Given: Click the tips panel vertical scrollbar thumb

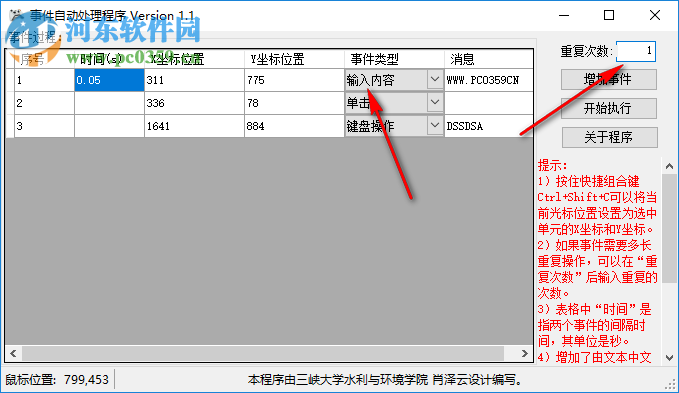Looking at the screenshot, I should (x=669, y=229).
